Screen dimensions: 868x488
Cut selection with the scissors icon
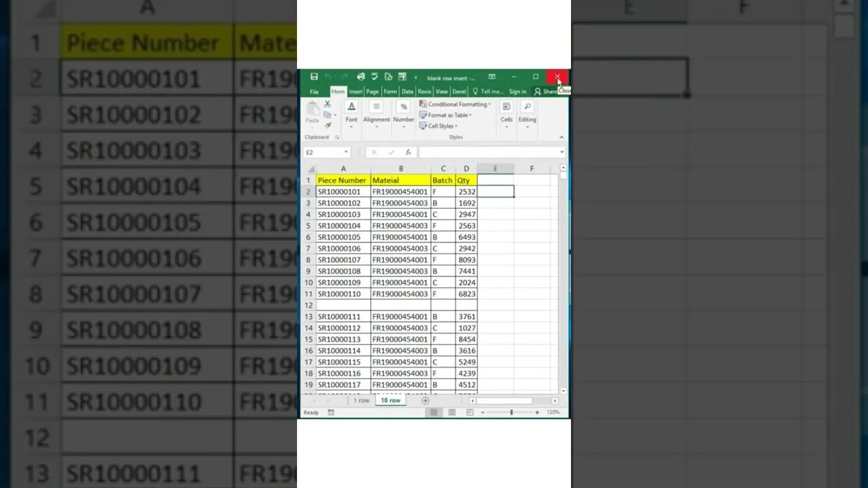click(328, 104)
